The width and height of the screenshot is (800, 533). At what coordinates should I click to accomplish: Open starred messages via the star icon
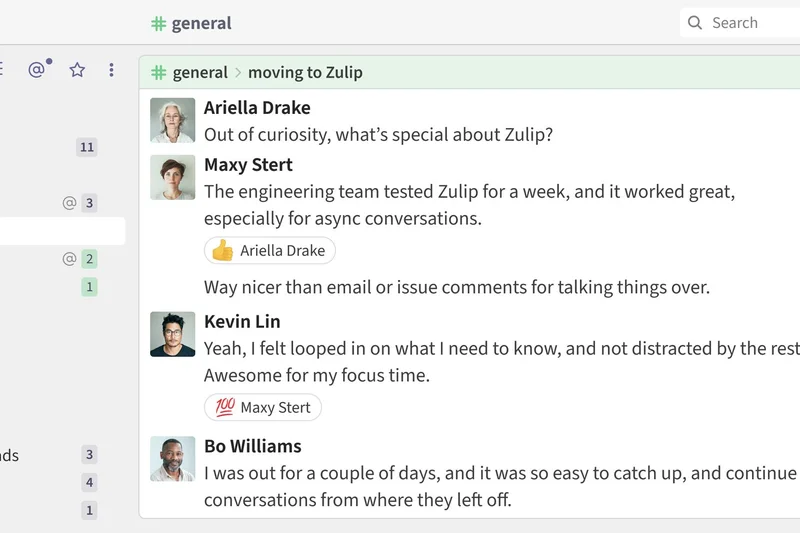coord(77,70)
